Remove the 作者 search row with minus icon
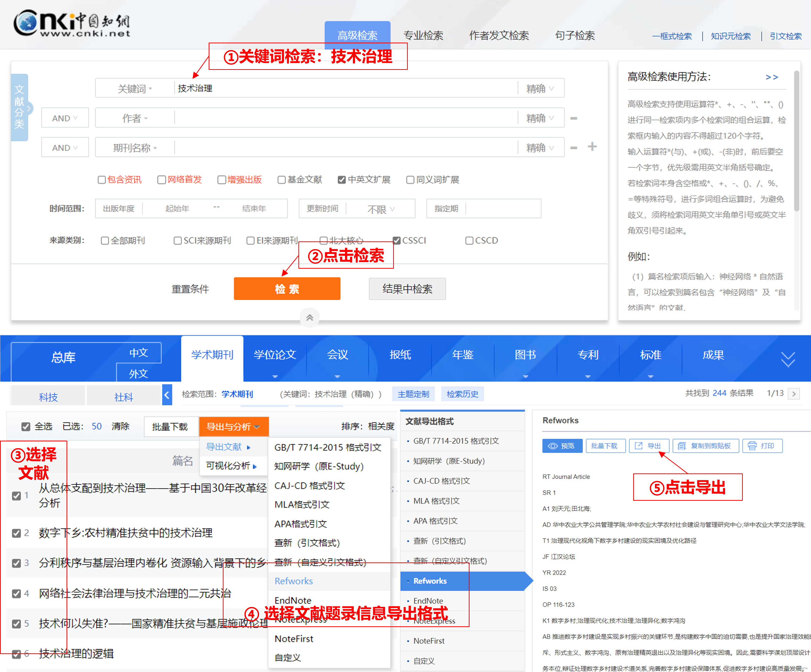 (x=574, y=118)
